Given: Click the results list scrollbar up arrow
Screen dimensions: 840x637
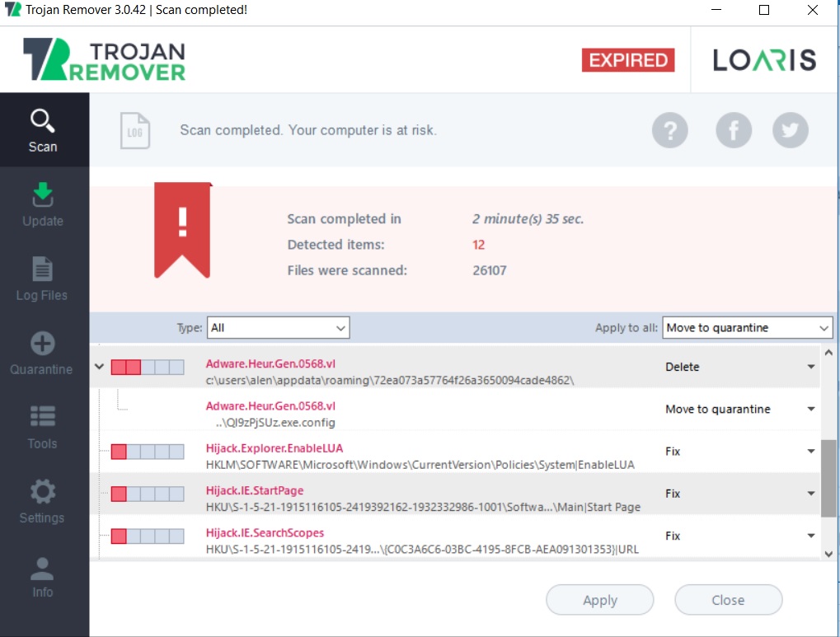Looking at the screenshot, I should coord(828,353).
